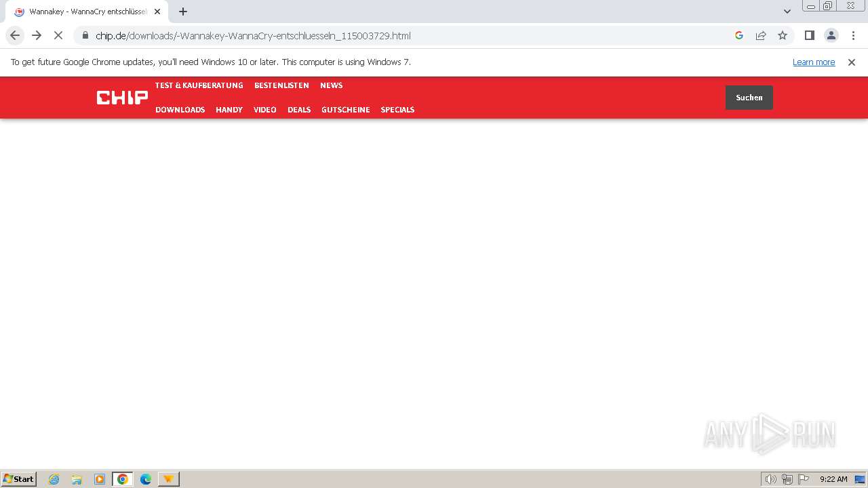
Task: Stop loading the page
Action: (58, 35)
